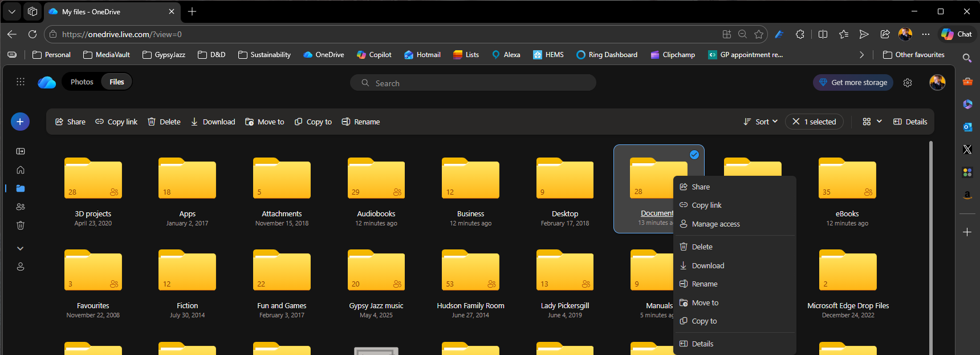Choose Download in the context menu
The height and width of the screenshot is (355, 980).
pos(734,265)
